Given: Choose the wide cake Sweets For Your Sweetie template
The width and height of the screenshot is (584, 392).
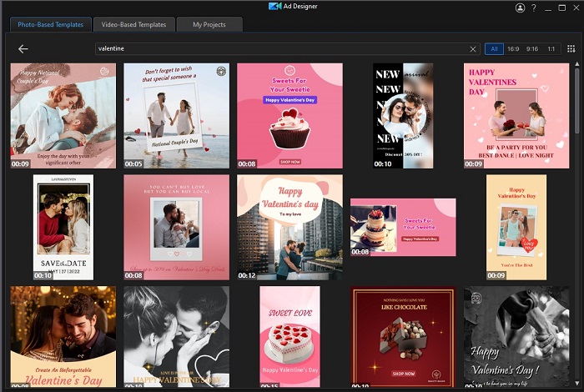Looking at the screenshot, I should coord(403,227).
